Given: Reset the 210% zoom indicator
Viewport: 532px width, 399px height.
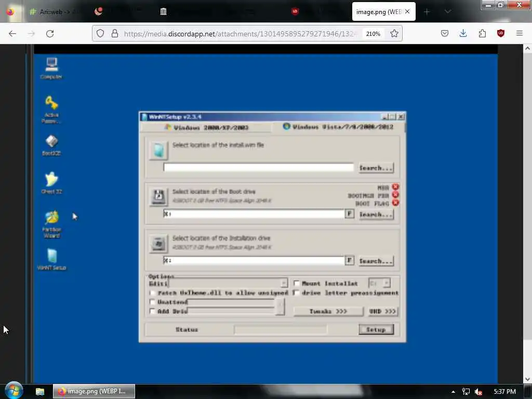Looking at the screenshot, I should coord(373,34).
